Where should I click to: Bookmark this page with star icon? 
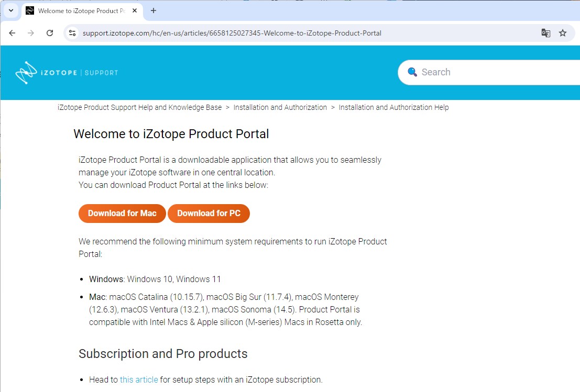[563, 33]
